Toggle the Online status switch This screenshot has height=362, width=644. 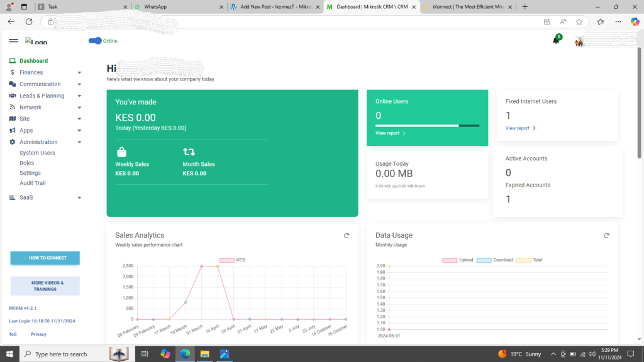pyautogui.click(x=94, y=40)
